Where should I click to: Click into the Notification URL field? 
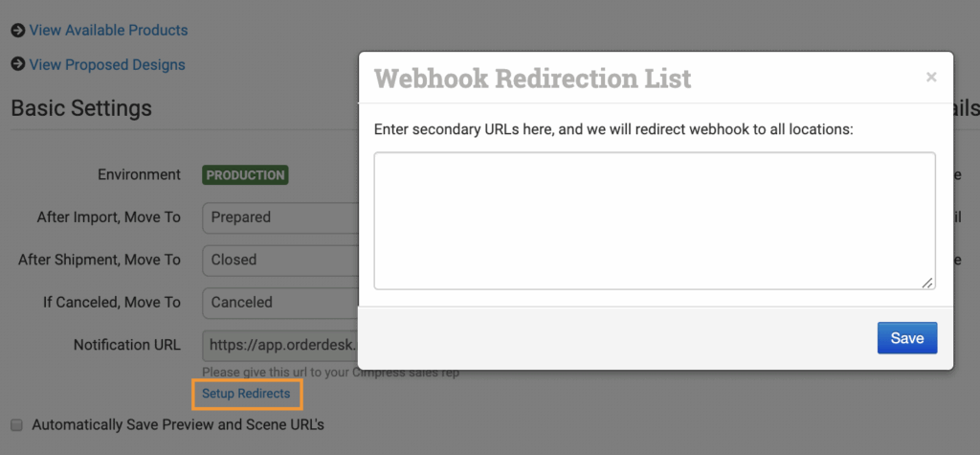(x=279, y=345)
